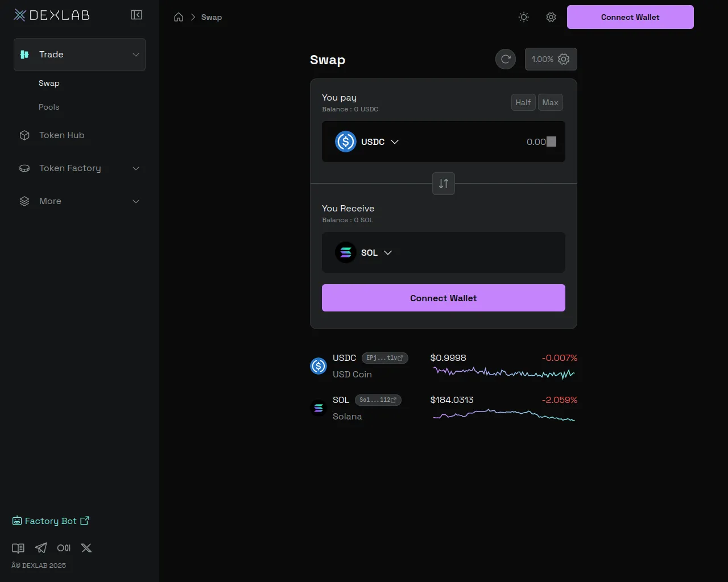
Task: Click Connect Wallet in swap card
Action: [x=444, y=298]
